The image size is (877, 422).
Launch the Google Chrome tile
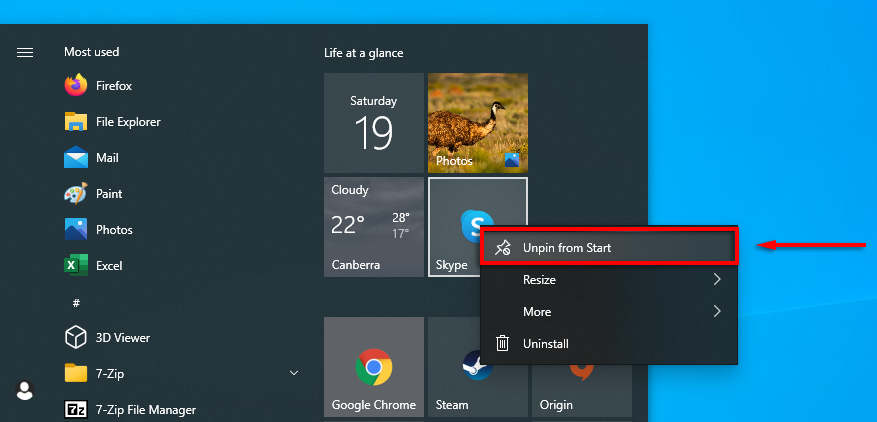[x=374, y=367]
